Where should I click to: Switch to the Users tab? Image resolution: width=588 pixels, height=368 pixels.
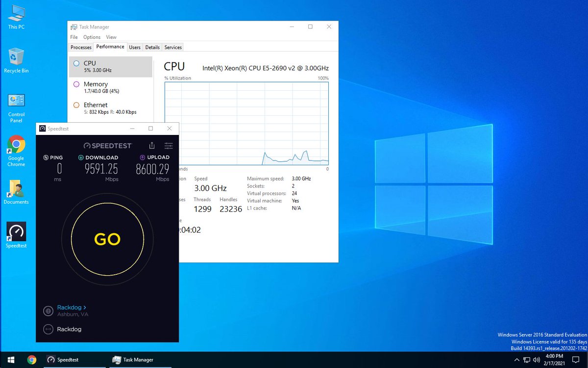pyautogui.click(x=135, y=47)
